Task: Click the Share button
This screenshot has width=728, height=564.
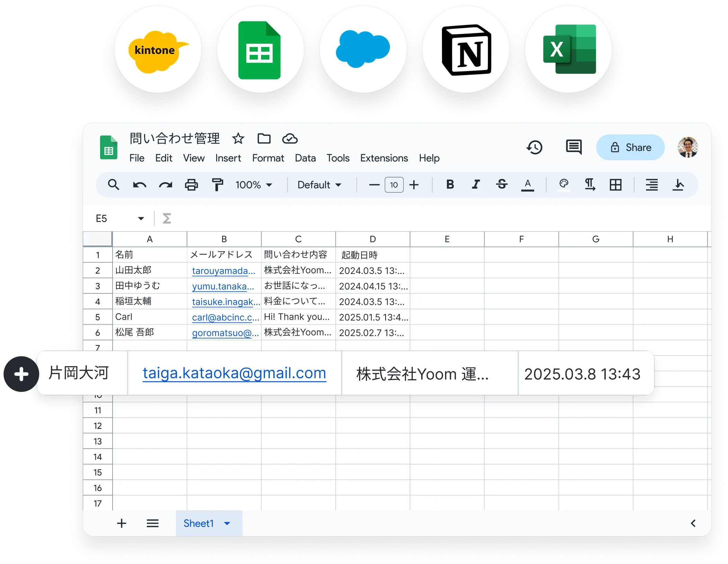Action: pyautogui.click(x=630, y=147)
